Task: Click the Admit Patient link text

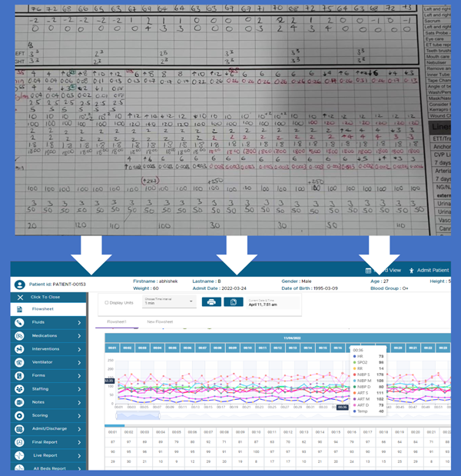Action: tap(433, 271)
